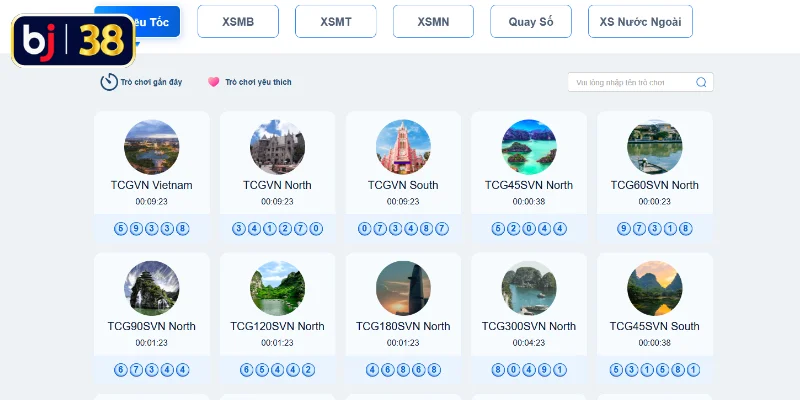Open Trò chơi yêu thích link
Image resolution: width=800 pixels, height=400 pixels.
point(258,82)
